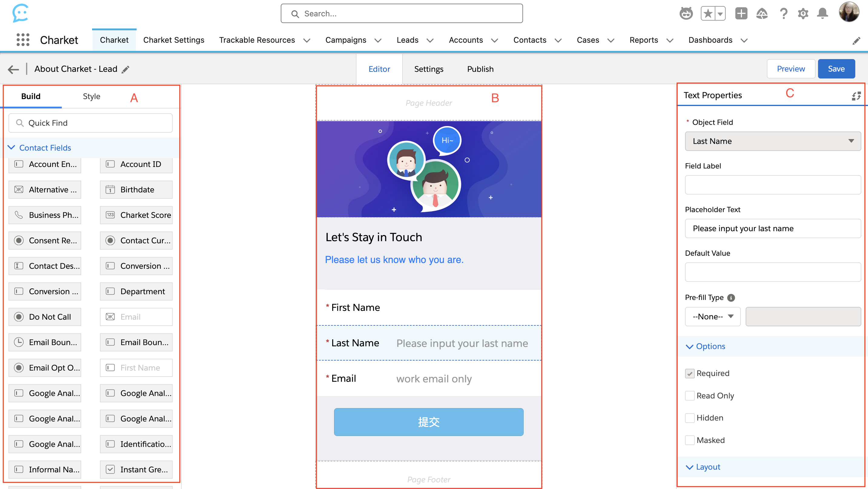
Task: Go back using the left arrow
Action: pos(14,69)
